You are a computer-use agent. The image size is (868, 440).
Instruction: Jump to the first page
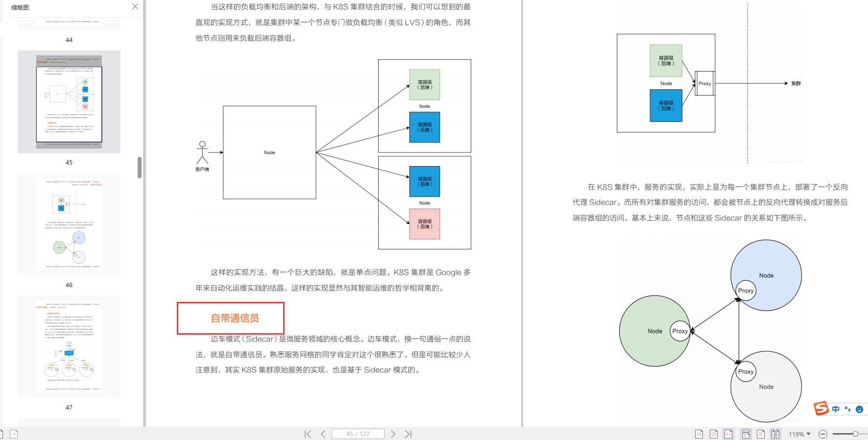pyautogui.click(x=308, y=434)
